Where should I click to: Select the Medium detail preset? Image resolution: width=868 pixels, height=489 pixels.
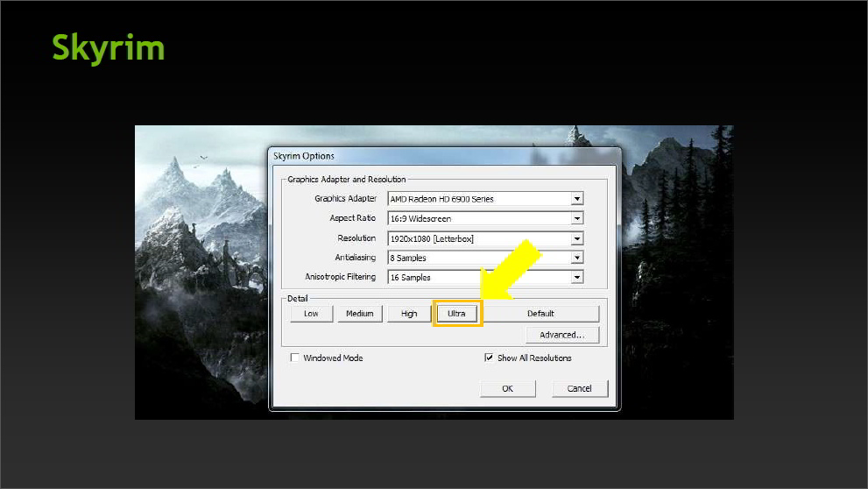point(360,314)
